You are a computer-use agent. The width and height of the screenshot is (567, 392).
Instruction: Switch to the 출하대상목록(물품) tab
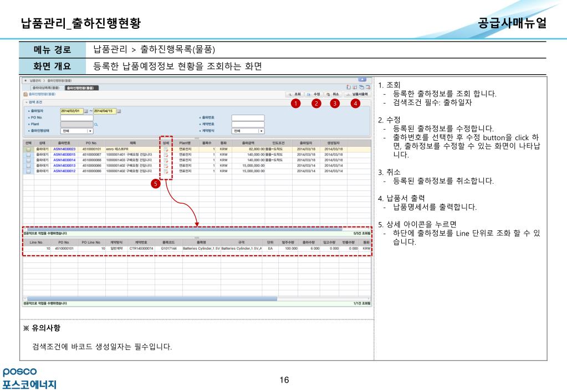45,88
